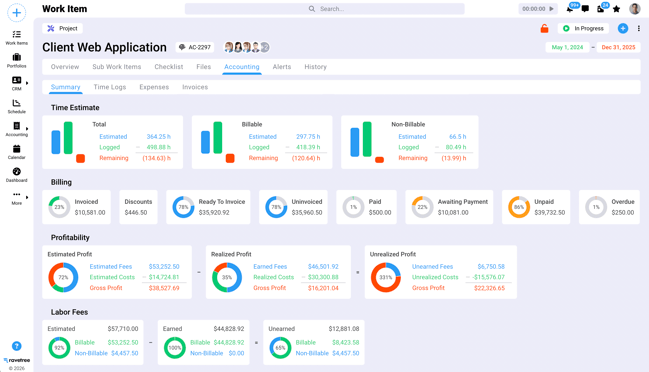Click the Paid $500.00 amount
Viewport: 649px width, 372px height.
[380, 213]
